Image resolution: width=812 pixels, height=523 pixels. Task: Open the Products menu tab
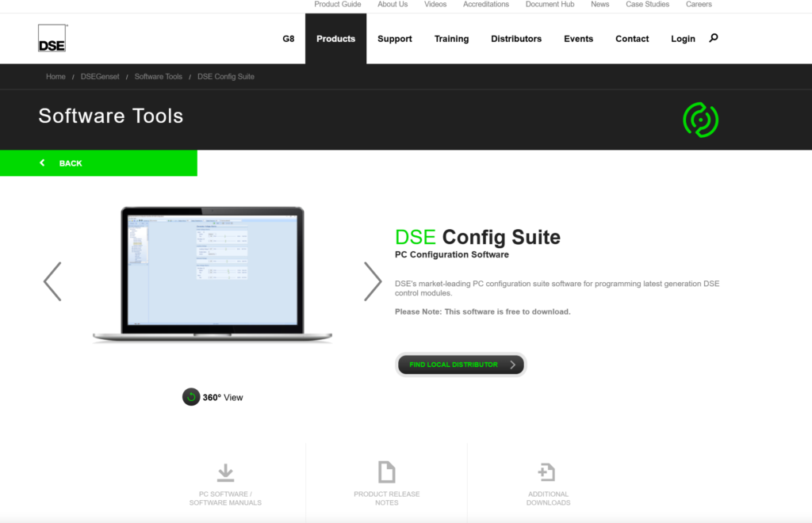click(335, 39)
